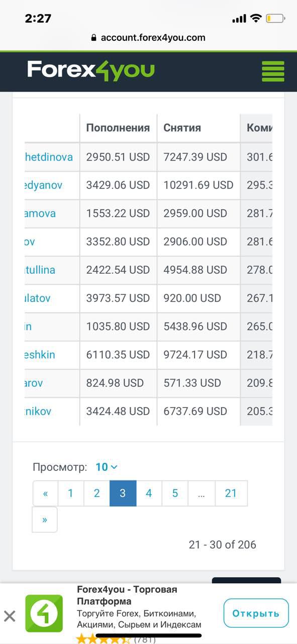Open the hetdinova client link
The image size is (297, 644).
(49, 157)
